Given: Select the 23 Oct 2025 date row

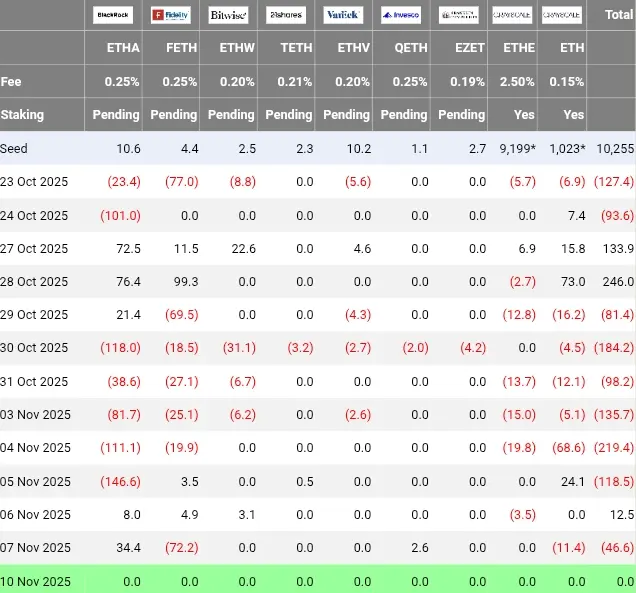Looking at the screenshot, I should click(35, 181).
